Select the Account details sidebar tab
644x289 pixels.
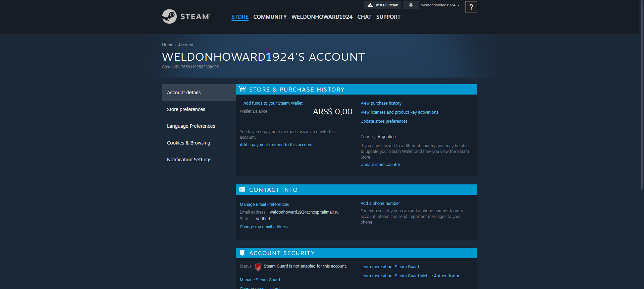(x=199, y=93)
